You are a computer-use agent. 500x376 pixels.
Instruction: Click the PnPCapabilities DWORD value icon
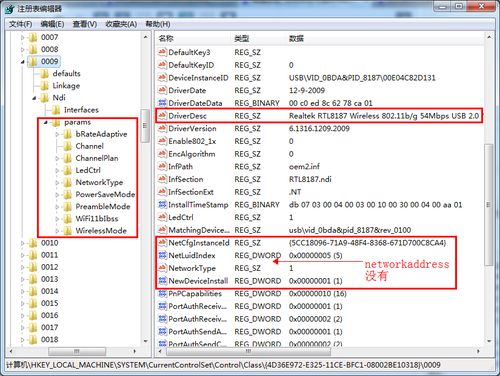click(x=162, y=294)
